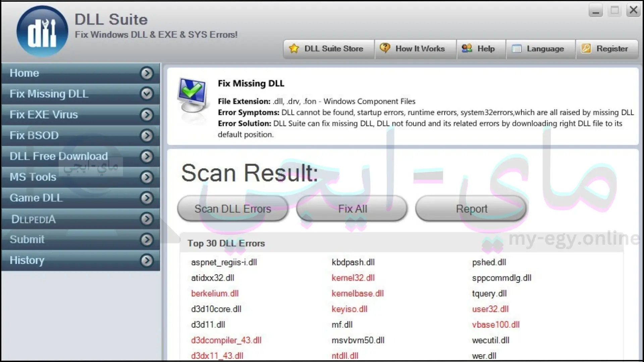644x362 pixels.
Task: Open the History section
Action: (80, 260)
